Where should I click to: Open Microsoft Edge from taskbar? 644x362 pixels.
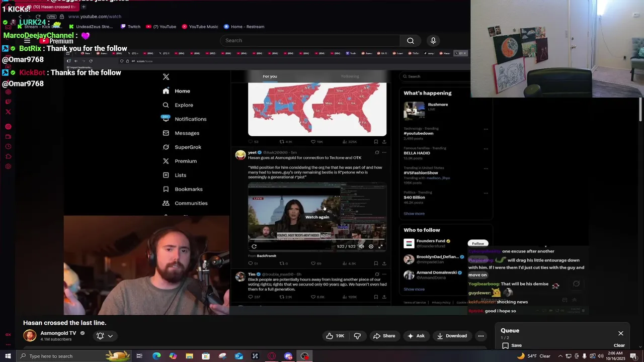click(x=156, y=356)
